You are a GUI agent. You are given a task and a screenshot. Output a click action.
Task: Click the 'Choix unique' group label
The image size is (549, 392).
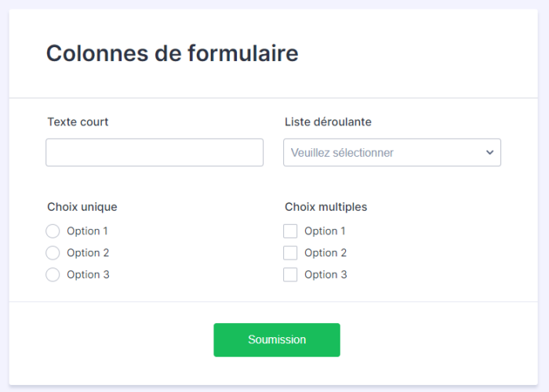pos(82,207)
